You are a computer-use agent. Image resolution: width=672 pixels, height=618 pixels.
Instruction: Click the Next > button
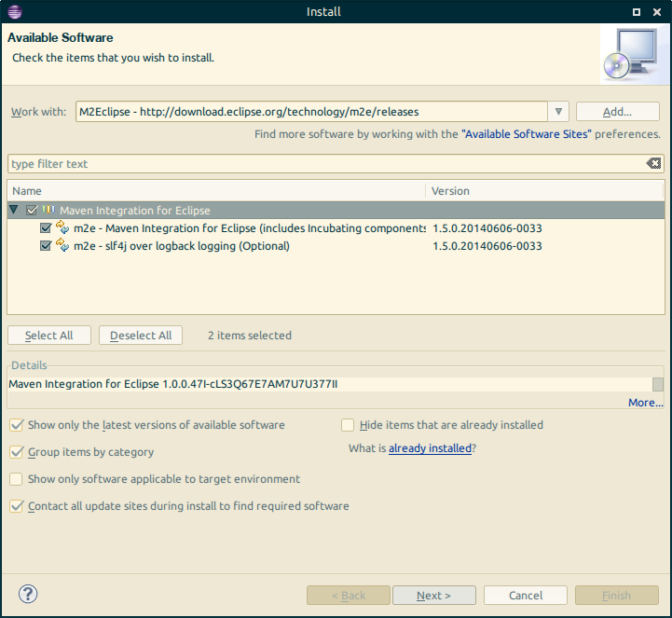click(x=433, y=596)
